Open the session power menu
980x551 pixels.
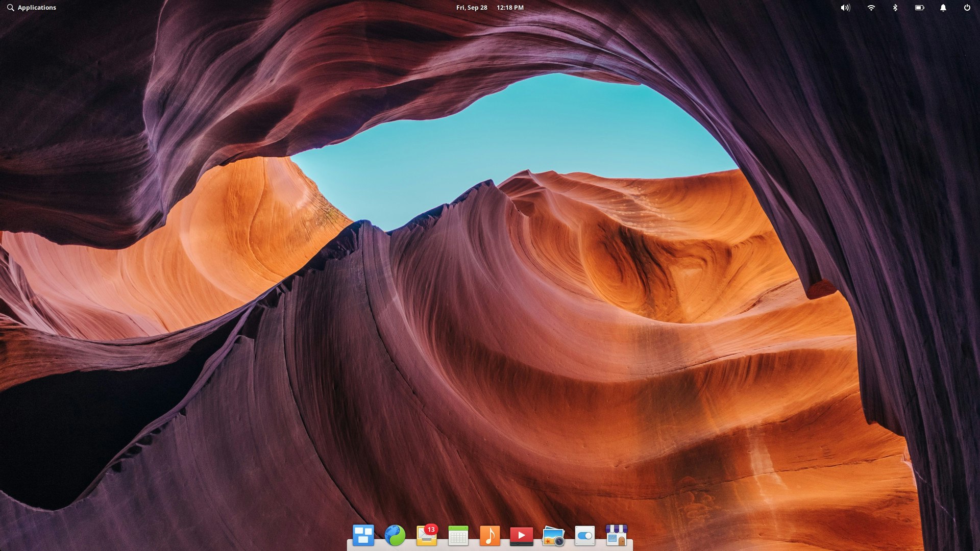967,7
